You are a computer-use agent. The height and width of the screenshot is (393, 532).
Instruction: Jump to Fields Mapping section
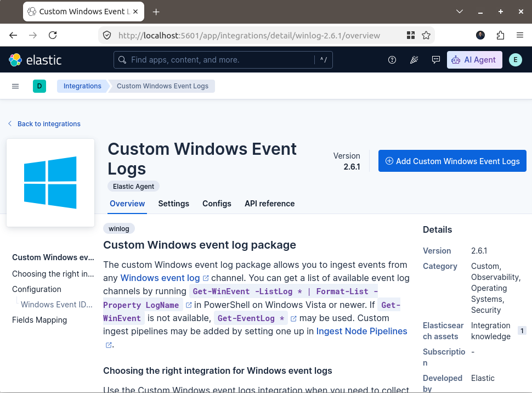(39, 319)
